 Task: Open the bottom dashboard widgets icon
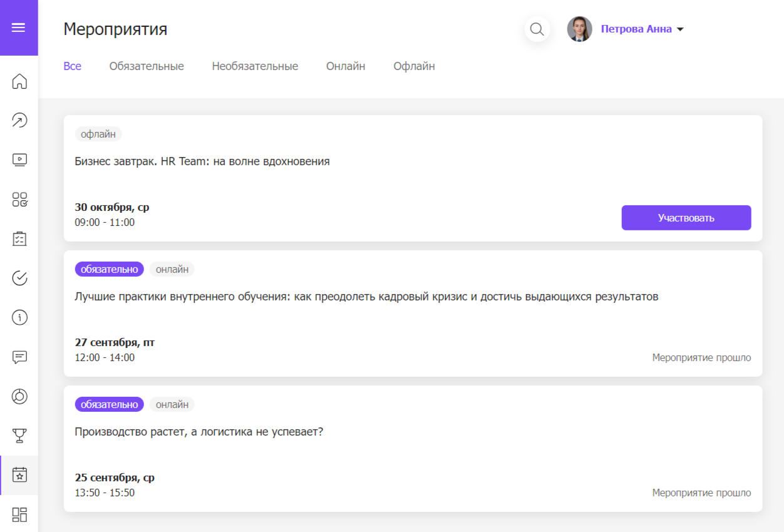coord(19,514)
